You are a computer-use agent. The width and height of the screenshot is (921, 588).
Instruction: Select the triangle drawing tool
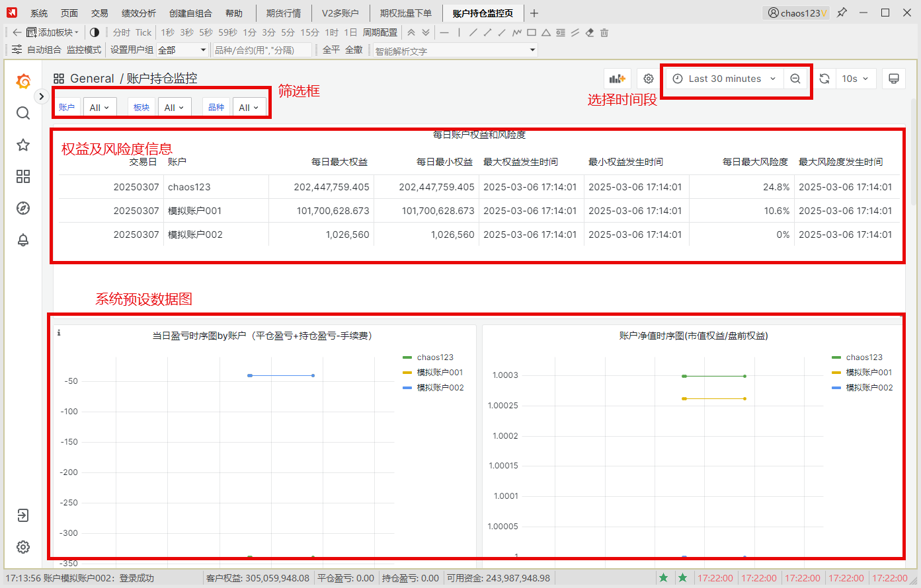coord(546,32)
